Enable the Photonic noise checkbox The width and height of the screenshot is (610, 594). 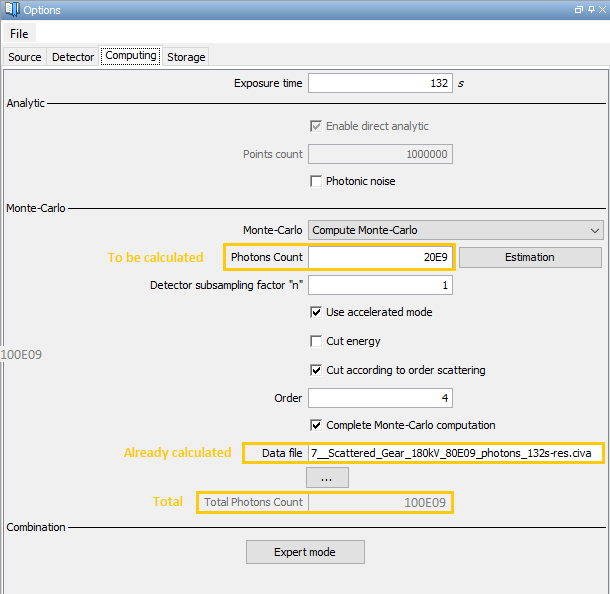316,181
